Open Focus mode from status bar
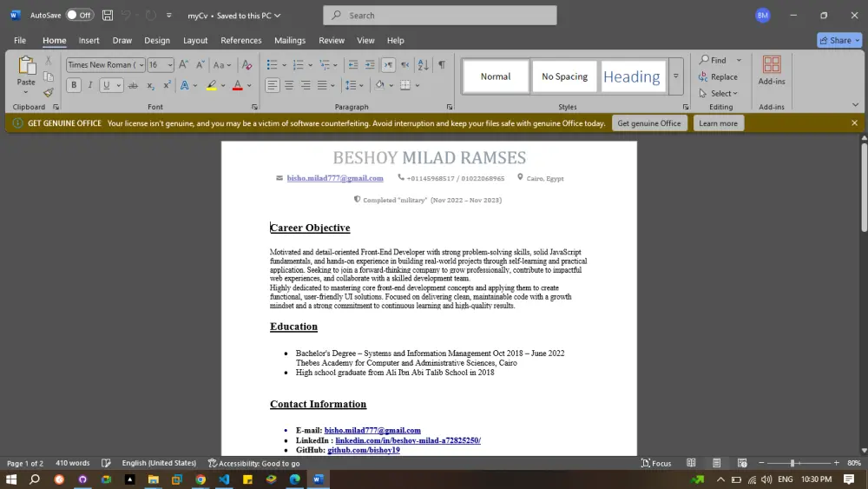The width and height of the screenshot is (868, 489). [656, 463]
